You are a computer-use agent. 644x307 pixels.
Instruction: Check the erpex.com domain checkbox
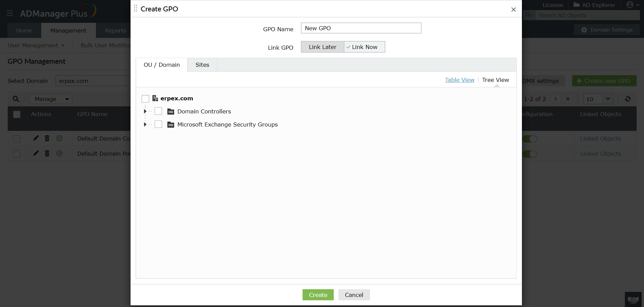click(145, 99)
